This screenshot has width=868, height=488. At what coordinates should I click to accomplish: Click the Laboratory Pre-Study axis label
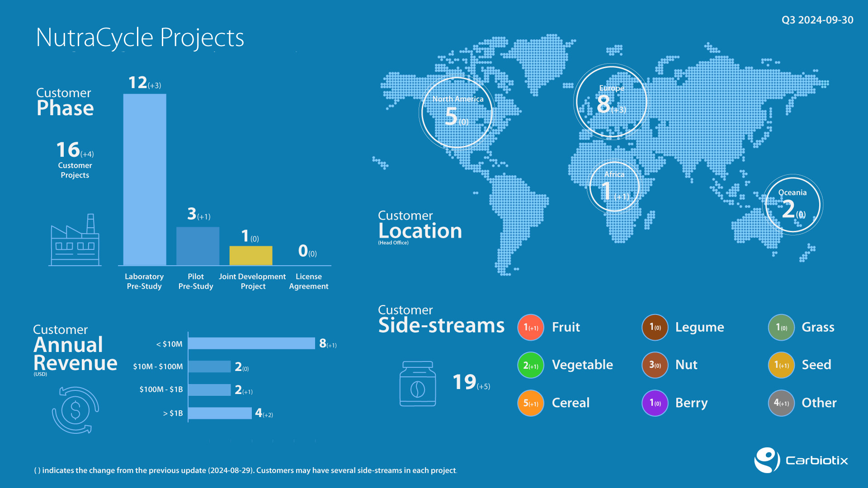pos(144,281)
